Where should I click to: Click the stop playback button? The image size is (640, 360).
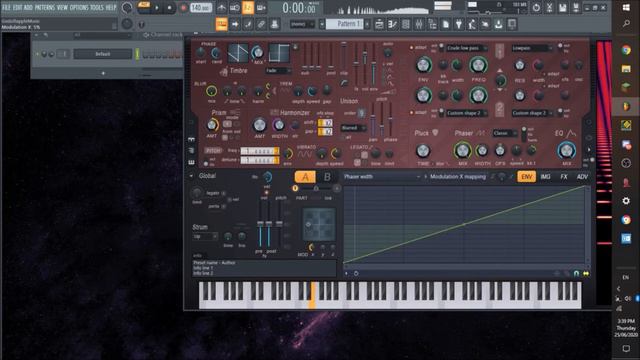tap(170, 8)
